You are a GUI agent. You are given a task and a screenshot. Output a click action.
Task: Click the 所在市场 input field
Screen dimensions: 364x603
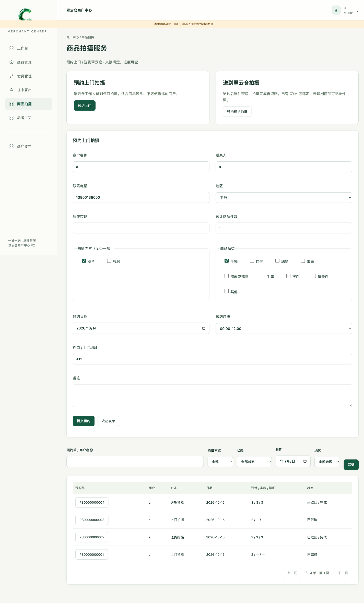[x=141, y=228]
